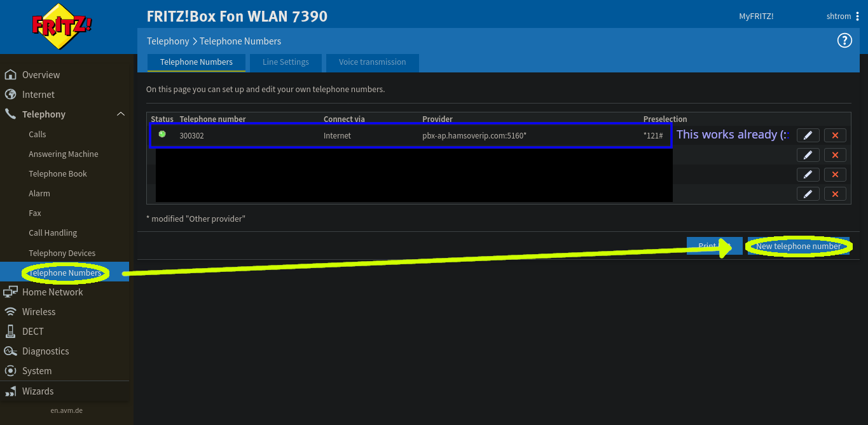
Task: Click the green status indicator for 300302
Action: click(162, 134)
